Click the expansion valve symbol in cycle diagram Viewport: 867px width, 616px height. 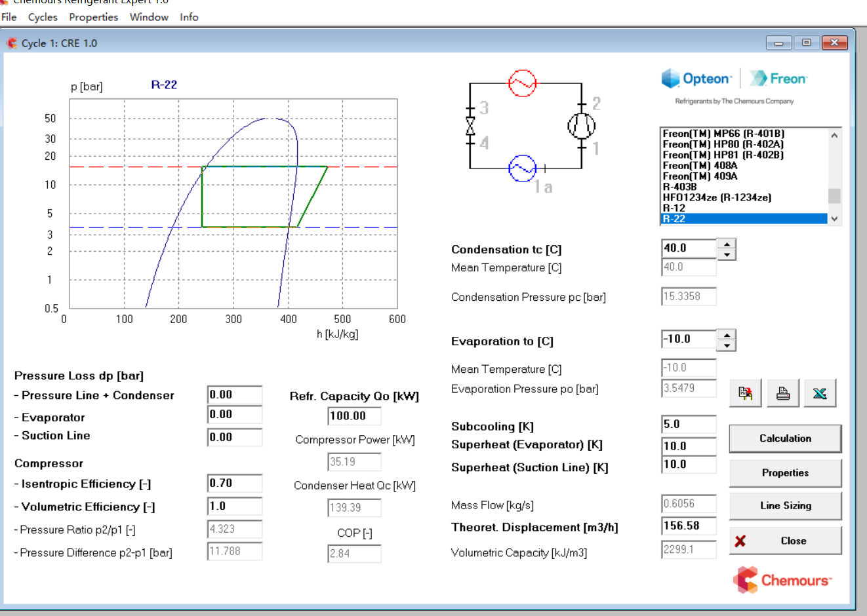tap(470, 125)
